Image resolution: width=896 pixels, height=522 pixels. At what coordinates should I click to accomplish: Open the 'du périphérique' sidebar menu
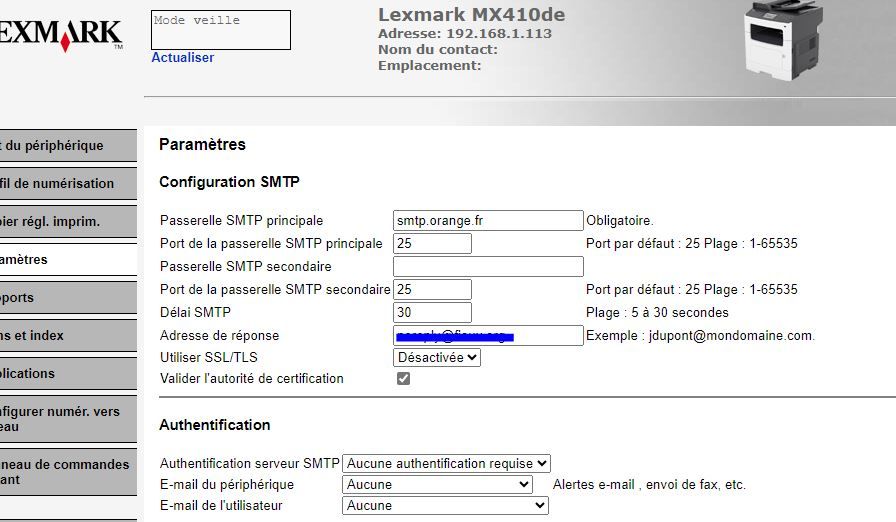click(68, 146)
